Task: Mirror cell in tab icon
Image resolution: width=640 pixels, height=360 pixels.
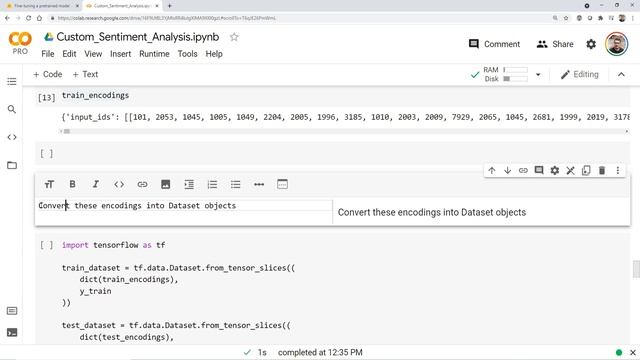Action: tap(586, 171)
